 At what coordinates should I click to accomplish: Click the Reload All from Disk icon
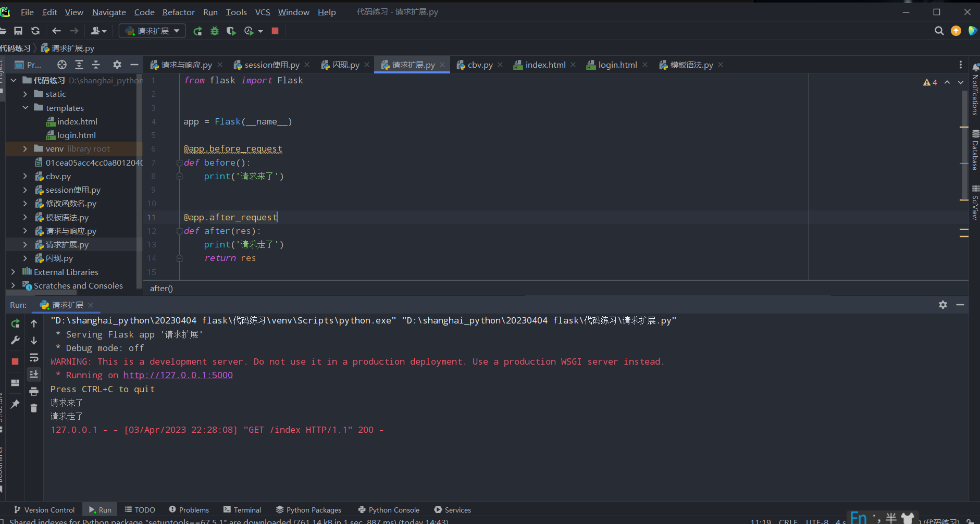click(35, 31)
